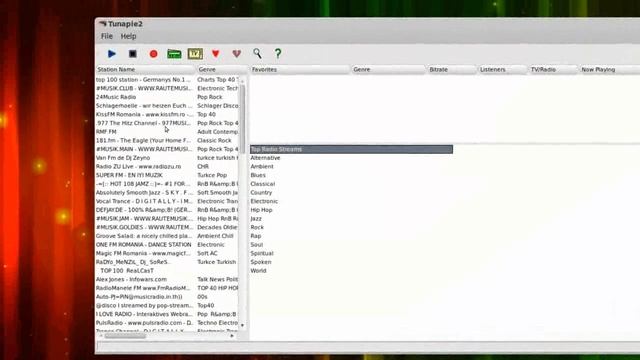Select the World genre

pyautogui.click(x=258, y=271)
